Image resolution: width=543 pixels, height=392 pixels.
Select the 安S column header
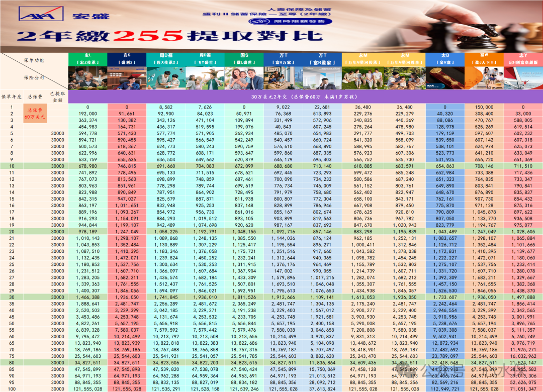point(127,55)
